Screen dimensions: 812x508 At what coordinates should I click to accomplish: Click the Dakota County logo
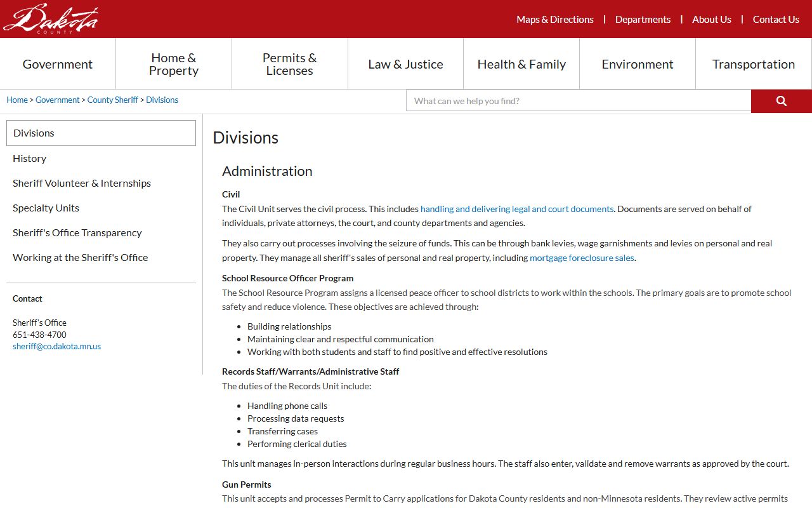point(51,18)
